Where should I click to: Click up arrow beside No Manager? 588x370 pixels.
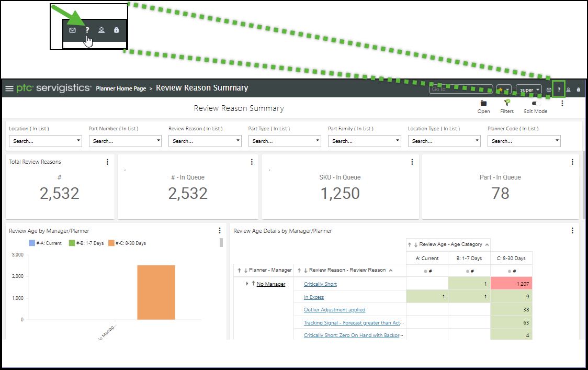tap(254, 283)
